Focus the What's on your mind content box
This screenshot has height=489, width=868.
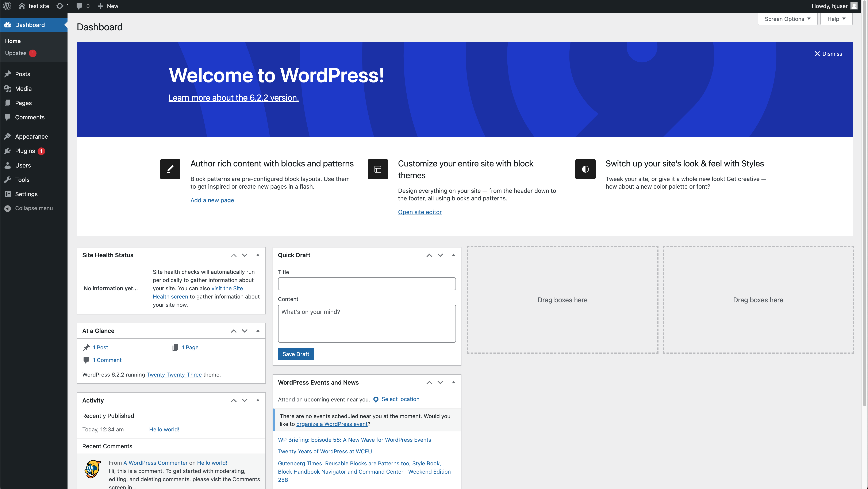pos(367,324)
